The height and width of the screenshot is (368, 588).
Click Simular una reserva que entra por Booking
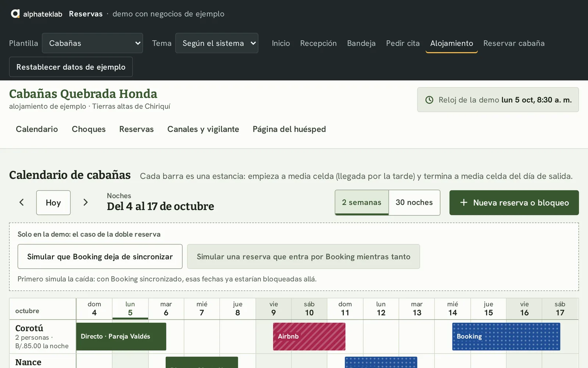pos(304,256)
